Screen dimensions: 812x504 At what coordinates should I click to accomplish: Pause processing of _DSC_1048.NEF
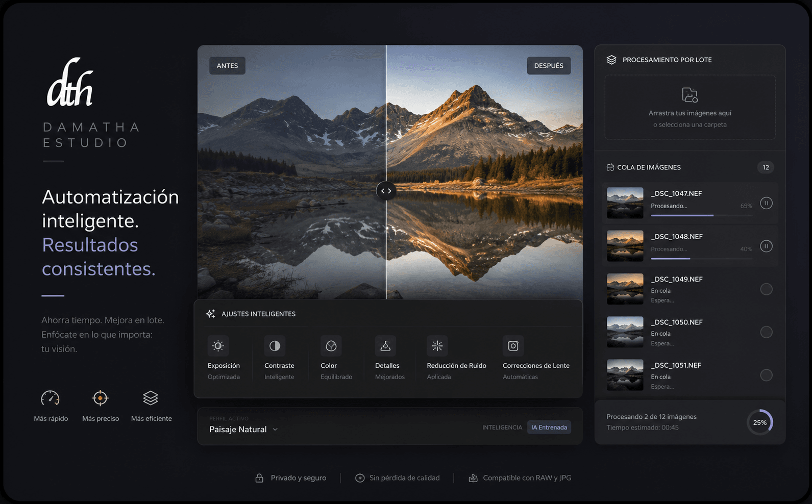click(x=766, y=246)
